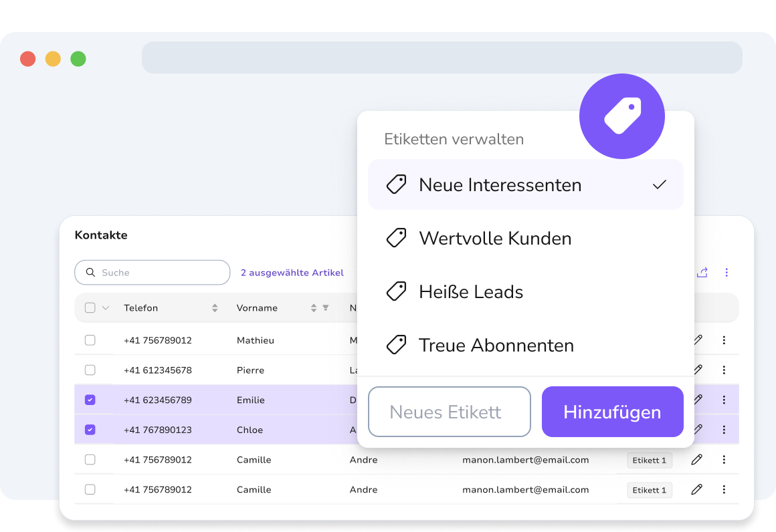This screenshot has height=532, width=776.
Task: Sort by Vorname column arrows
Action: (314, 307)
